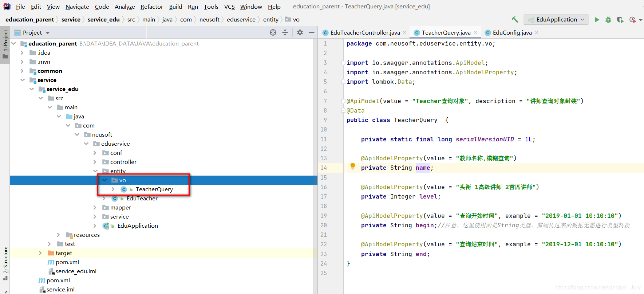
Task: Open the EduApplication run configuration dropdown
Action: [556, 20]
